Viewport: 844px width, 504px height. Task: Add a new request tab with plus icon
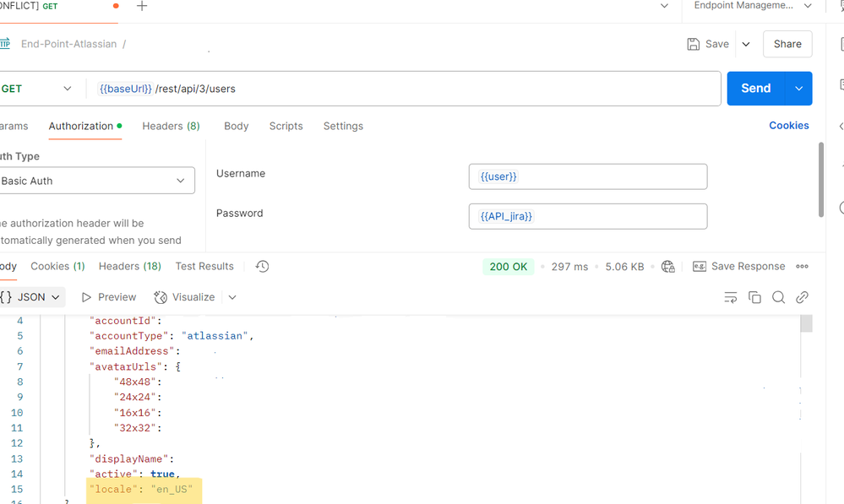pyautogui.click(x=142, y=7)
